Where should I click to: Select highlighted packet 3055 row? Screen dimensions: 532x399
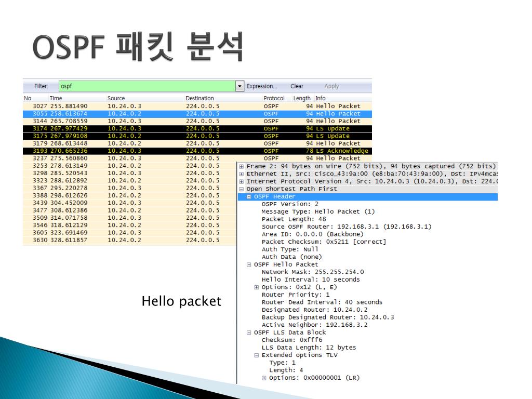197,114
